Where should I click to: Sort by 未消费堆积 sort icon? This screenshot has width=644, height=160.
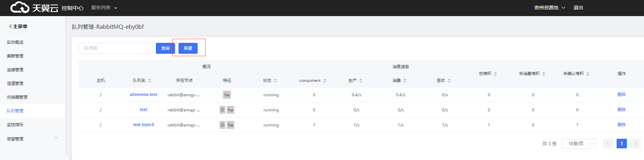coord(544,74)
